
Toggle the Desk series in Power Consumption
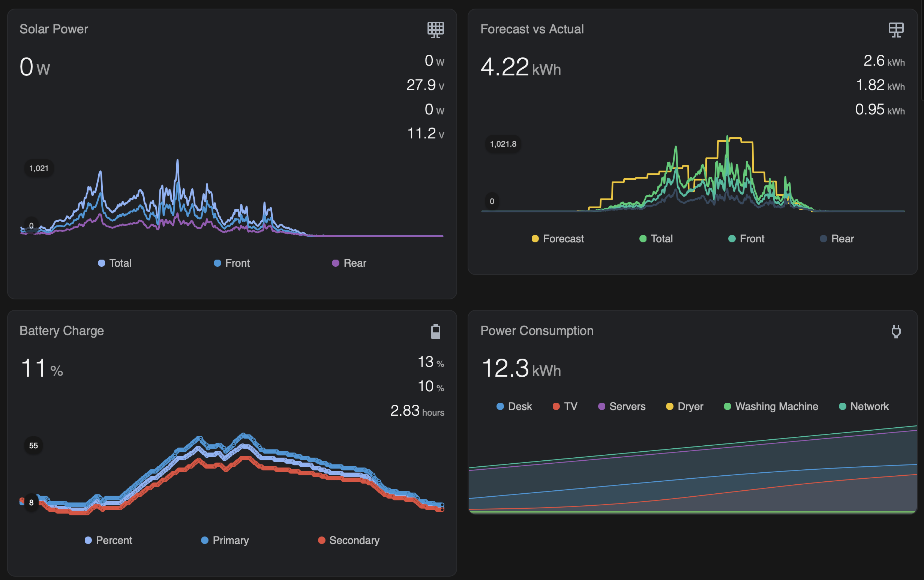point(514,406)
